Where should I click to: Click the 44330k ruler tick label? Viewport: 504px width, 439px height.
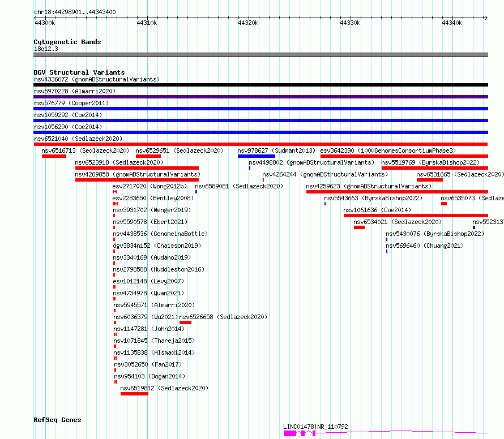click(x=350, y=23)
